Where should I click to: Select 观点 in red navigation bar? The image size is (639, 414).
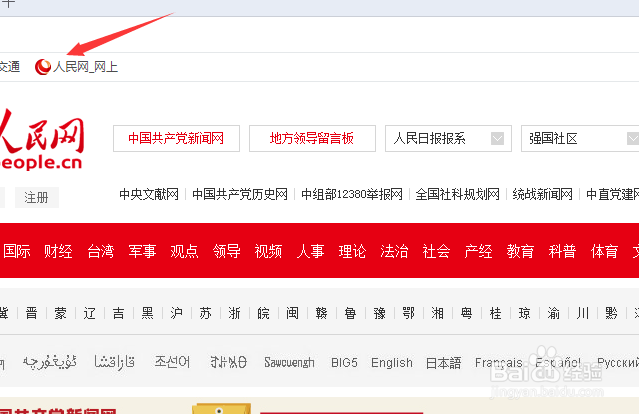point(185,251)
